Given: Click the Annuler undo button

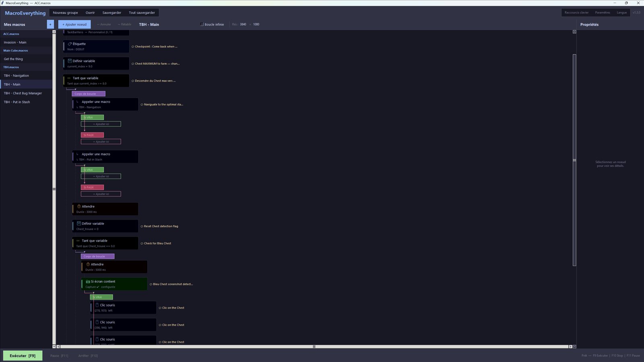Looking at the screenshot, I should coord(104,25).
